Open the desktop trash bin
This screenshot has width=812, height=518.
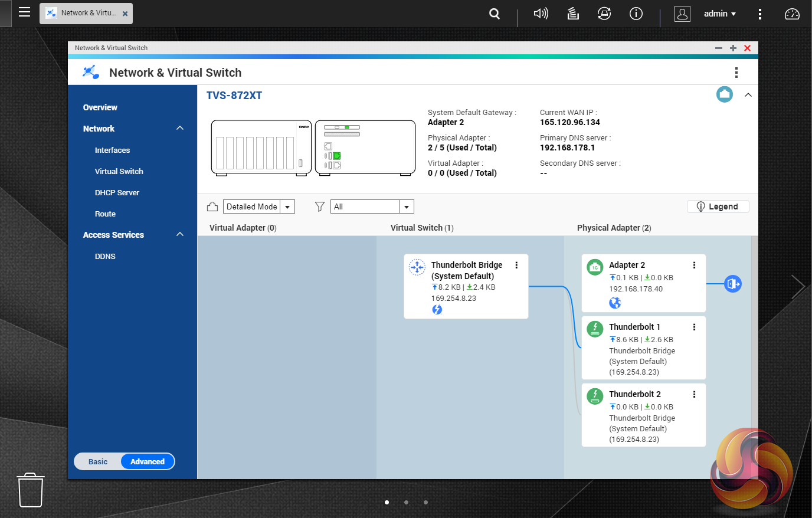tap(30, 490)
